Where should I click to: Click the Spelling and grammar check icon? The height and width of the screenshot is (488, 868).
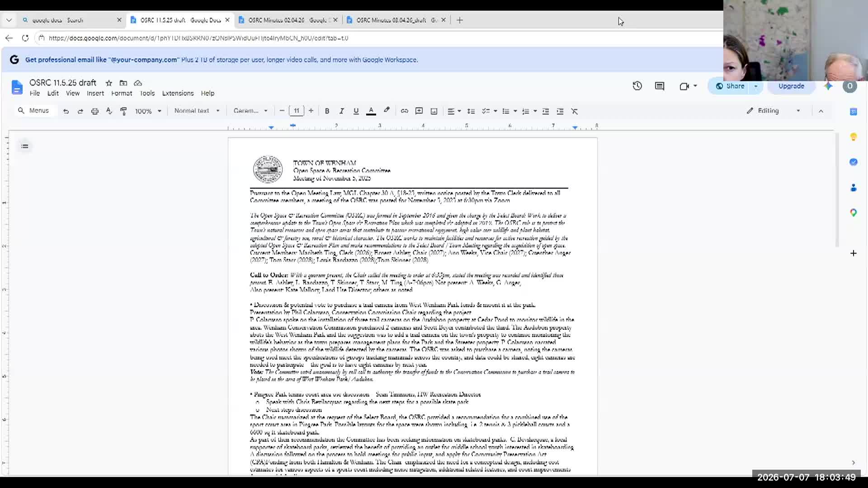point(109,111)
